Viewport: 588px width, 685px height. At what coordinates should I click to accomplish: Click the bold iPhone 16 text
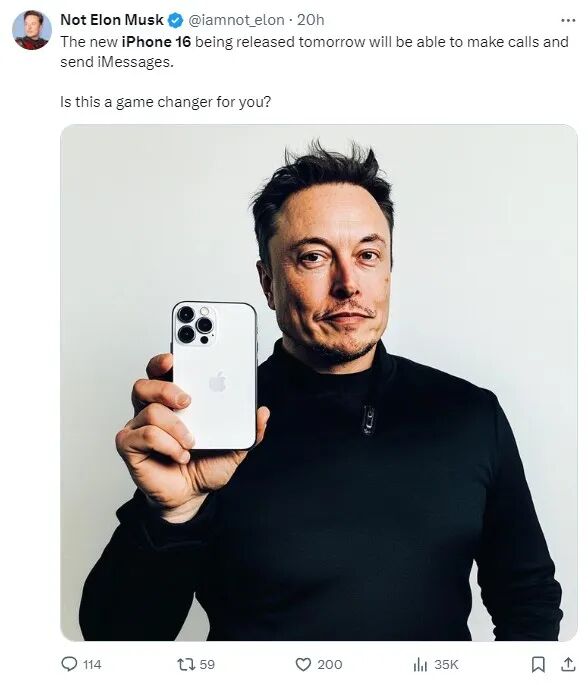tap(156, 42)
